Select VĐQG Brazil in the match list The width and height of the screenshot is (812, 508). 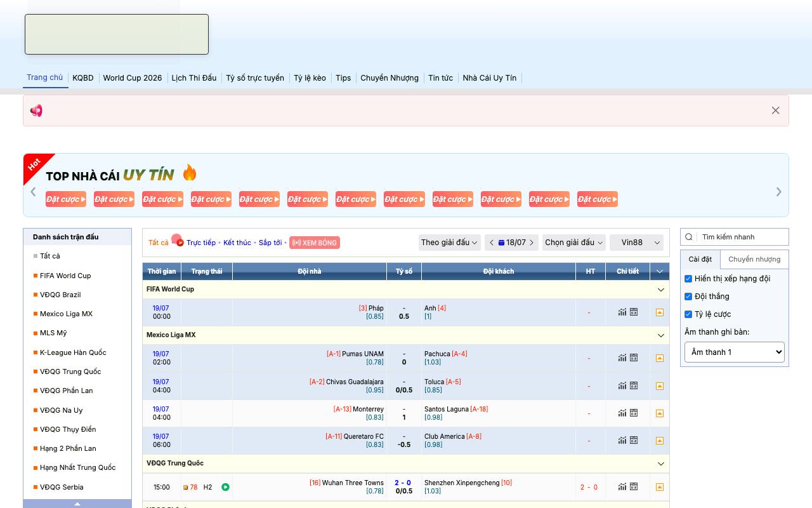click(60, 295)
